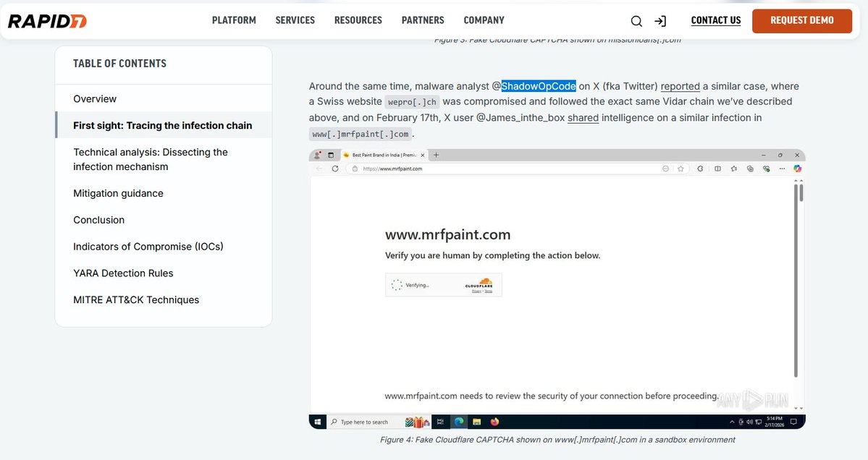Image resolution: width=868 pixels, height=460 pixels.
Task: Click the Figure 4 caption text
Action: 557,440
